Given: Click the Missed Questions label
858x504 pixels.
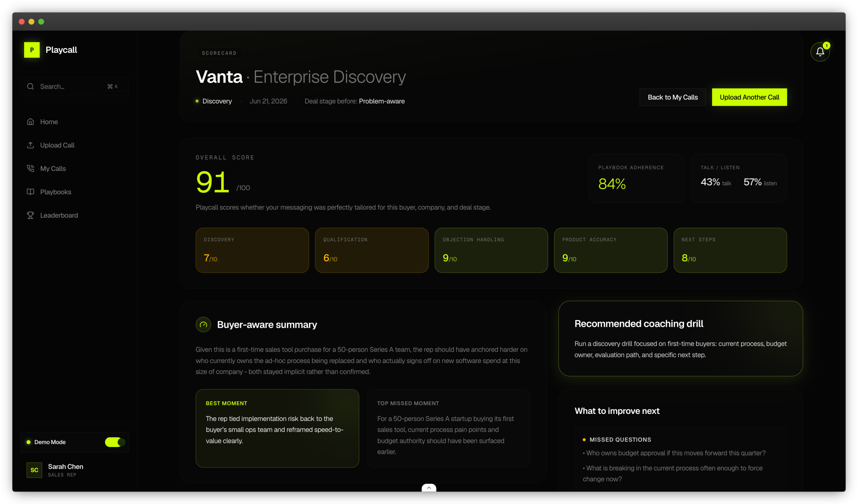Looking at the screenshot, I should pyautogui.click(x=620, y=440).
